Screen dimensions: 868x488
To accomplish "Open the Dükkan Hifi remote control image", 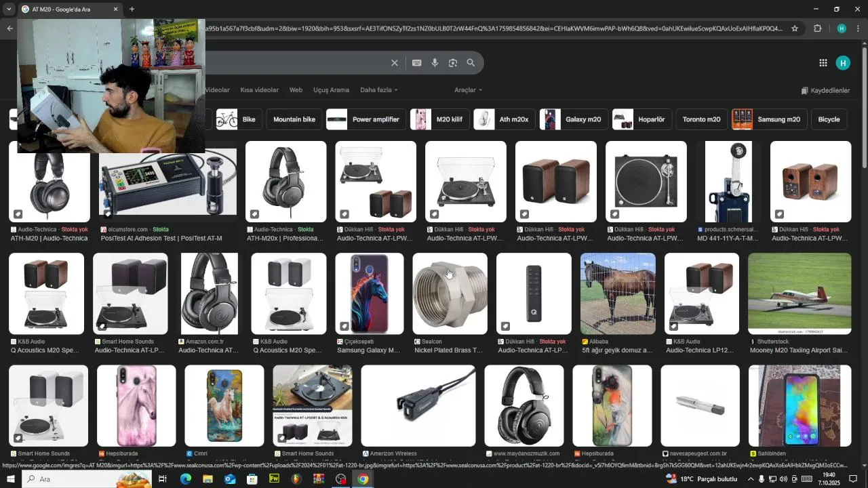I will pyautogui.click(x=534, y=293).
